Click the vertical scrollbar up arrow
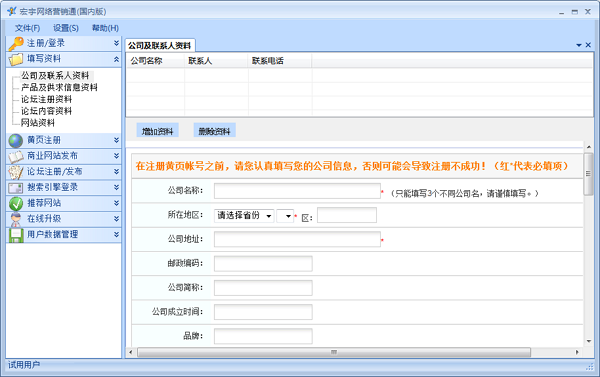This screenshot has width=600, height=377. [589, 147]
